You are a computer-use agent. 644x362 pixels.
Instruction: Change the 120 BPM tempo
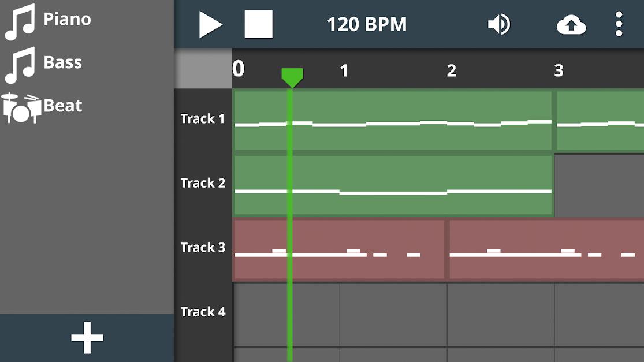click(x=367, y=24)
